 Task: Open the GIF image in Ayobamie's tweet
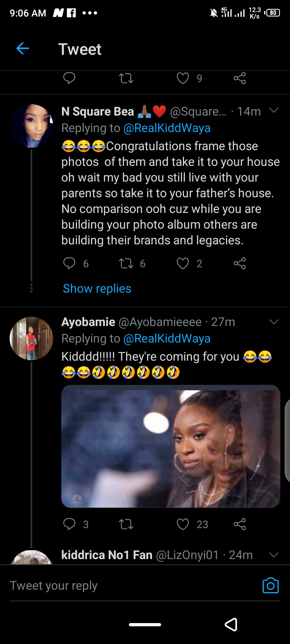pos(170,446)
